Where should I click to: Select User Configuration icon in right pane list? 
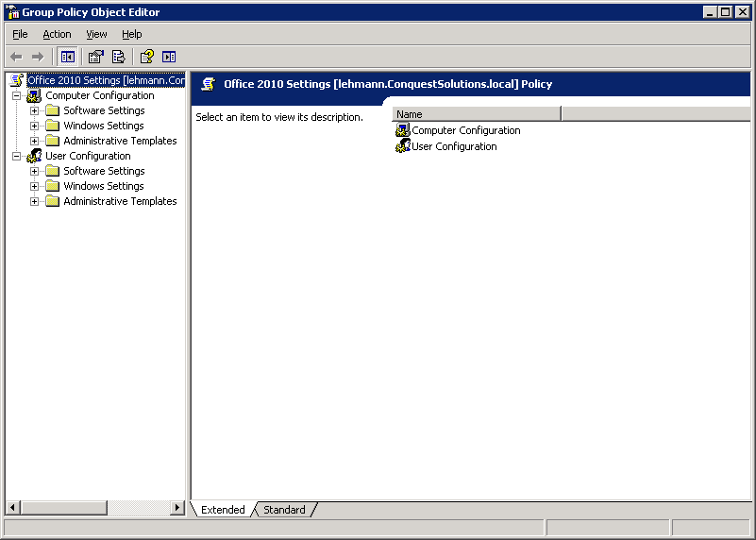403,146
